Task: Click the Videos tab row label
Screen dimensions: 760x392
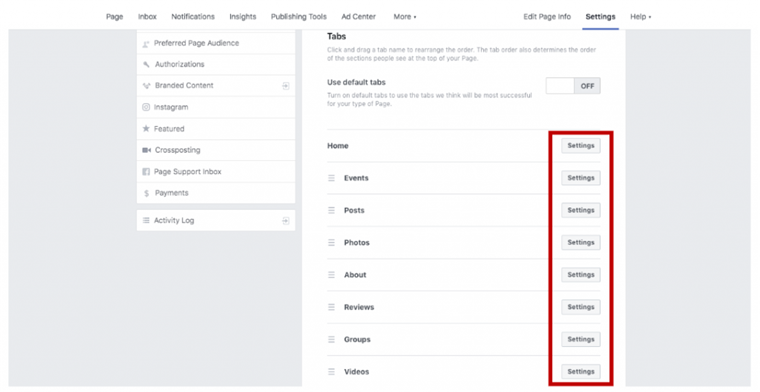Action: (x=357, y=372)
